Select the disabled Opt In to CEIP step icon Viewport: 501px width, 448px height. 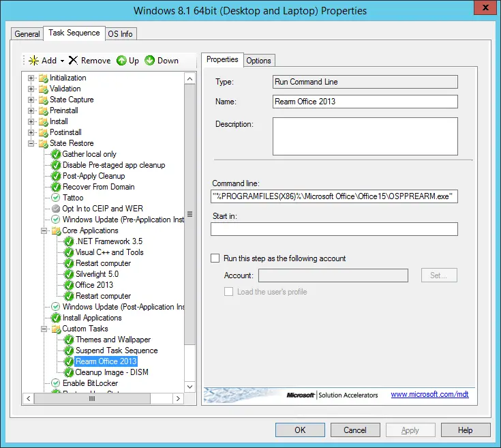pos(56,209)
